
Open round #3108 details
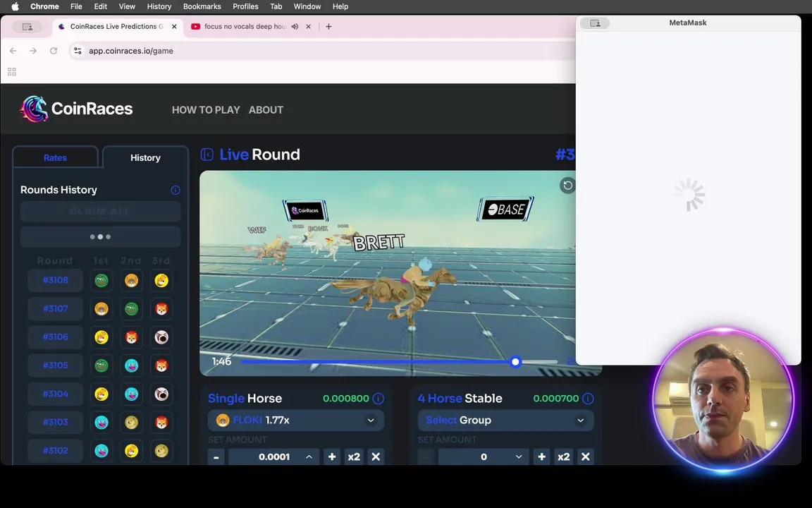click(x=56, y=280)
